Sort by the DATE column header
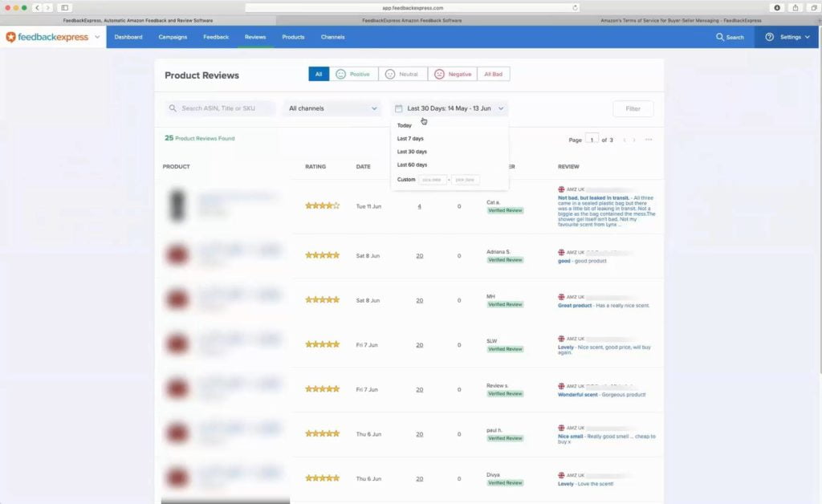This screenshot has height=504, width=822. click(364, 167)
